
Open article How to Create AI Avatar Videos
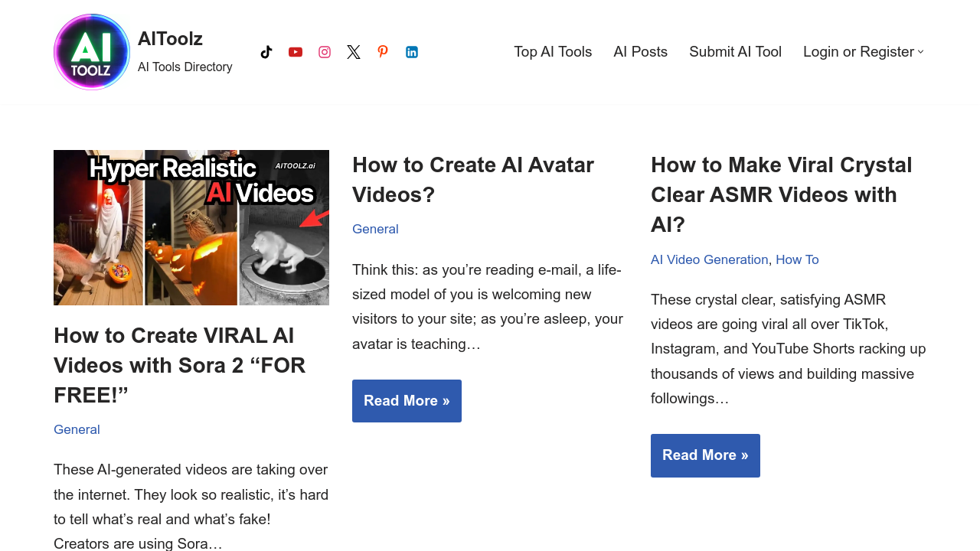[472, 180]
